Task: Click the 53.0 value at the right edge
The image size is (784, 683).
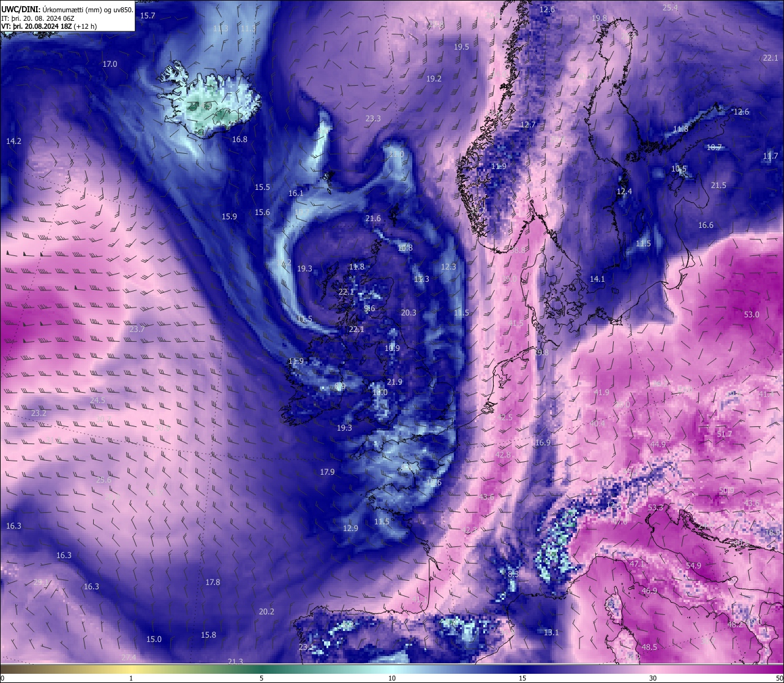Action: tap(752, 315)
